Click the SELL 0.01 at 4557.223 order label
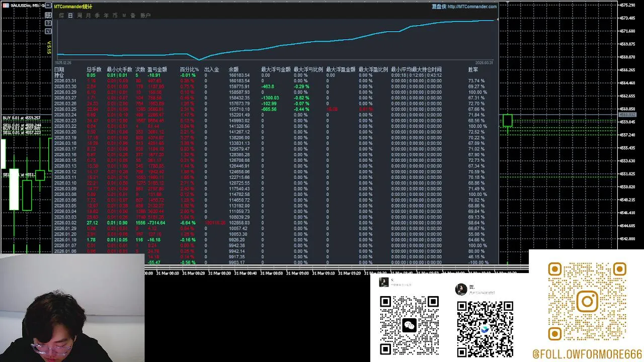 pos(22,133)
